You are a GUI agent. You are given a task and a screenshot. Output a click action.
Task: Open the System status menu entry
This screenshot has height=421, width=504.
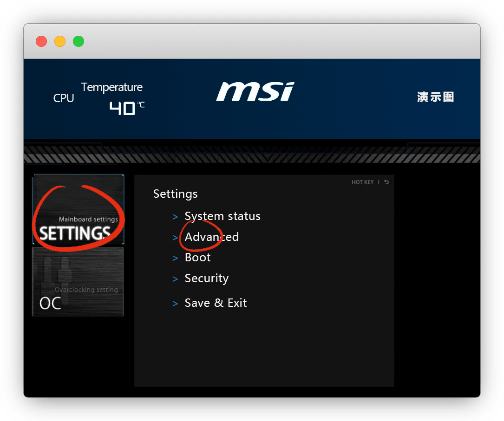tap(223, 216)
